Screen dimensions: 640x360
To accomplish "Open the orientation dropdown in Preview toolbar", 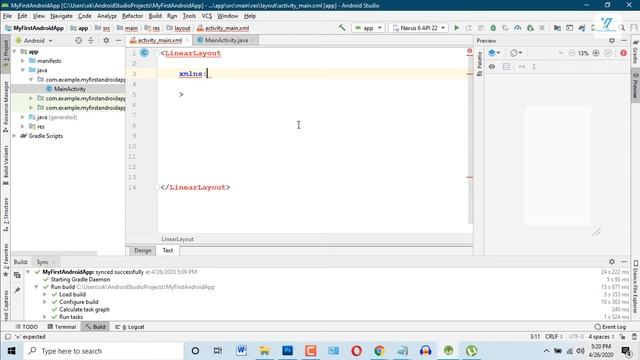I will point(516,53).
